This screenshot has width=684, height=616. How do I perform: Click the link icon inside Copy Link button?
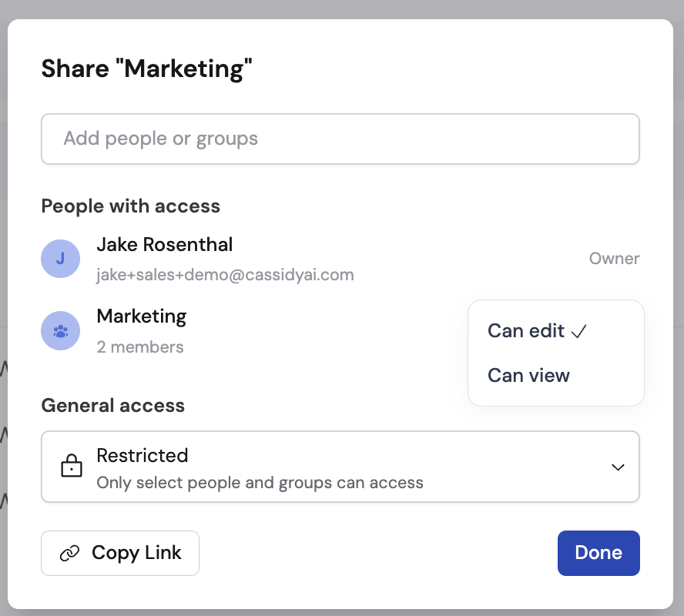(x=69, y=553)
